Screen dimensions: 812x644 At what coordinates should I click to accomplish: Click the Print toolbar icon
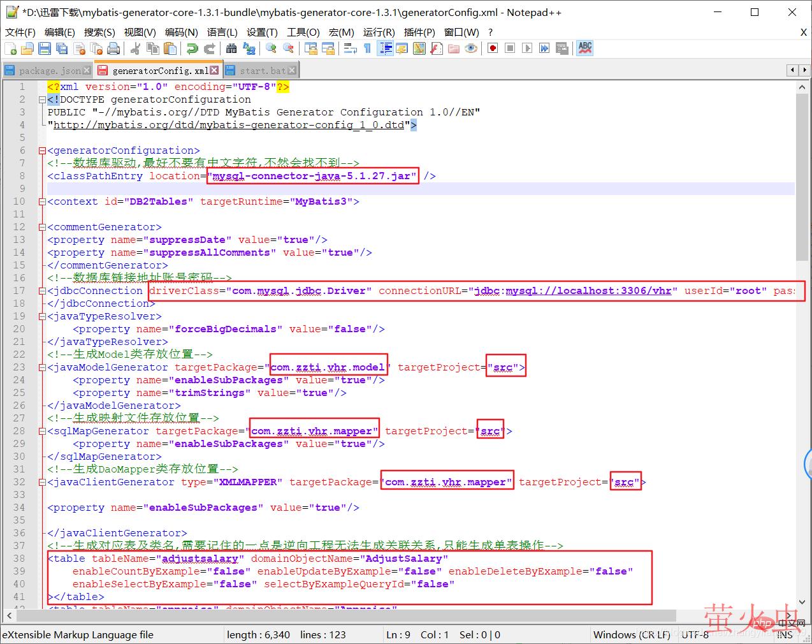pyautogui.click(x=113, y=48)
